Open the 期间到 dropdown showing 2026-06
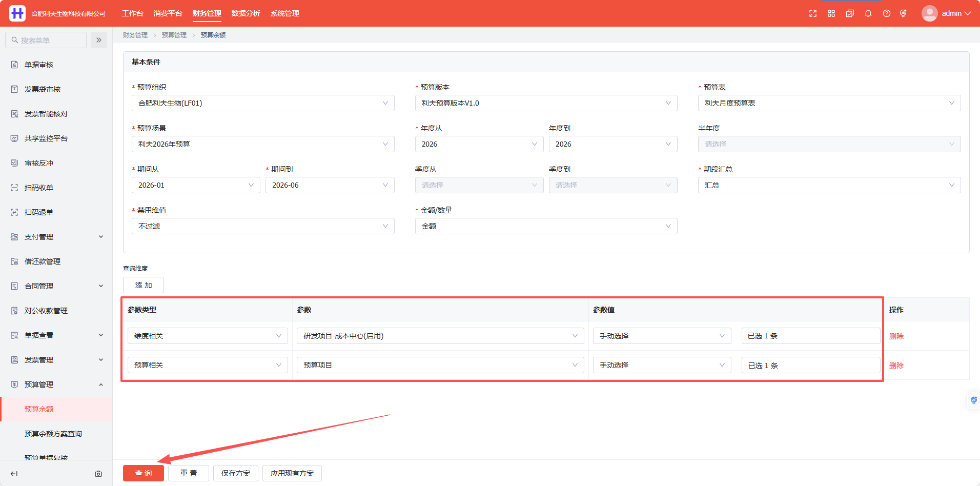The image size is (980, 486). [330, 185]
